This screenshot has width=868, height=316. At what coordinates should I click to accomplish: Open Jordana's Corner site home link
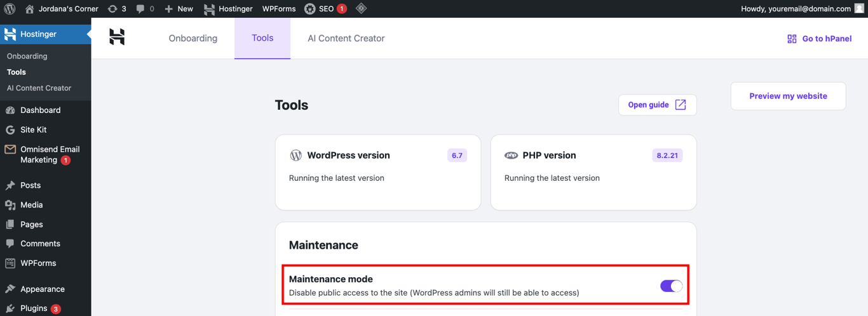62,9
